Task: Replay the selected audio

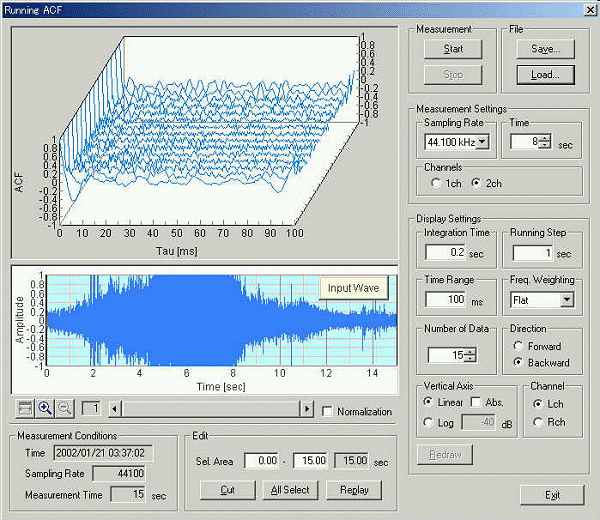Action: (x=354, y=490)
